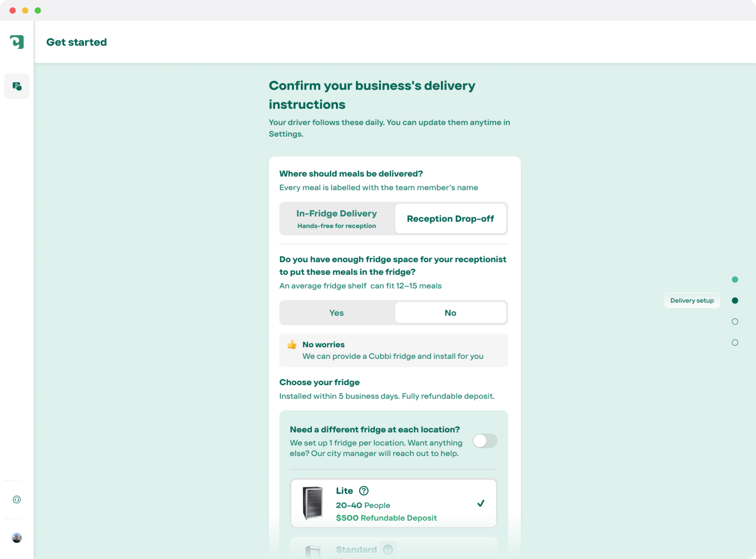Click the help icon next to Standard
The image size is (756, 559).
coord(388,549)
